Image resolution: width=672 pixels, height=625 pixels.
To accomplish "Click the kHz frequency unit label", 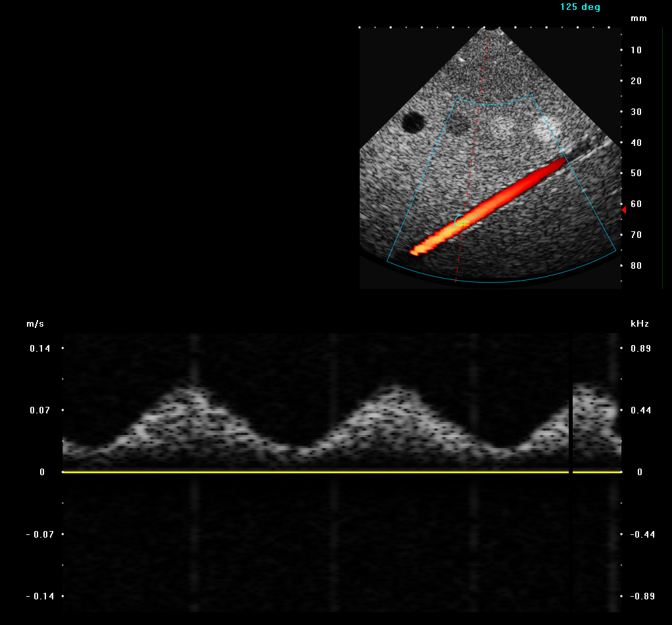I will [639, 324].
